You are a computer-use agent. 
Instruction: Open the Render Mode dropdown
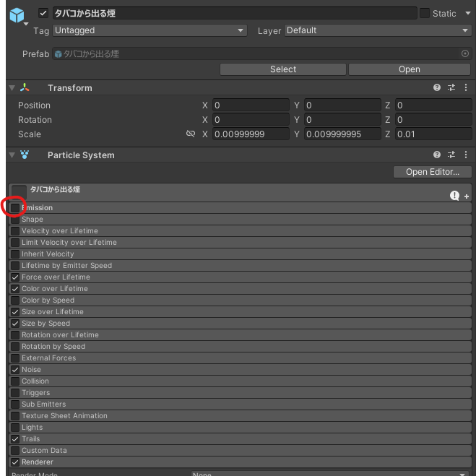(331, 473)
